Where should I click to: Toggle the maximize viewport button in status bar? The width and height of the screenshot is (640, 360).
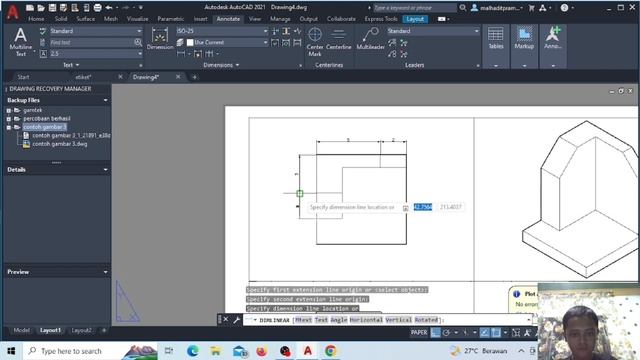pos(516,333)
